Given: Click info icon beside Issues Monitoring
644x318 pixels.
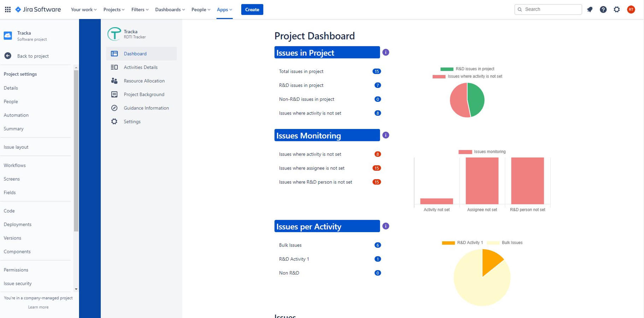Looking at the screenshot, I should coord(385,135).
